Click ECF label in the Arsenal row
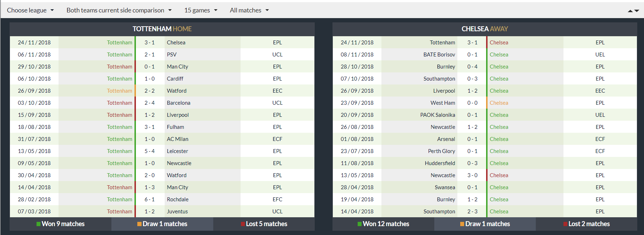This screenshot has height=235, width=644. tap(600, 139)
